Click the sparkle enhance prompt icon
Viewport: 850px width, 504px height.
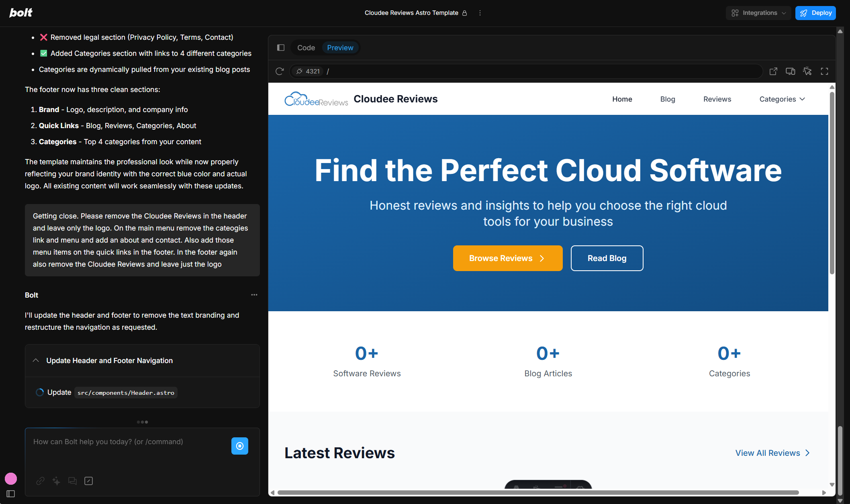coord(56,481)
